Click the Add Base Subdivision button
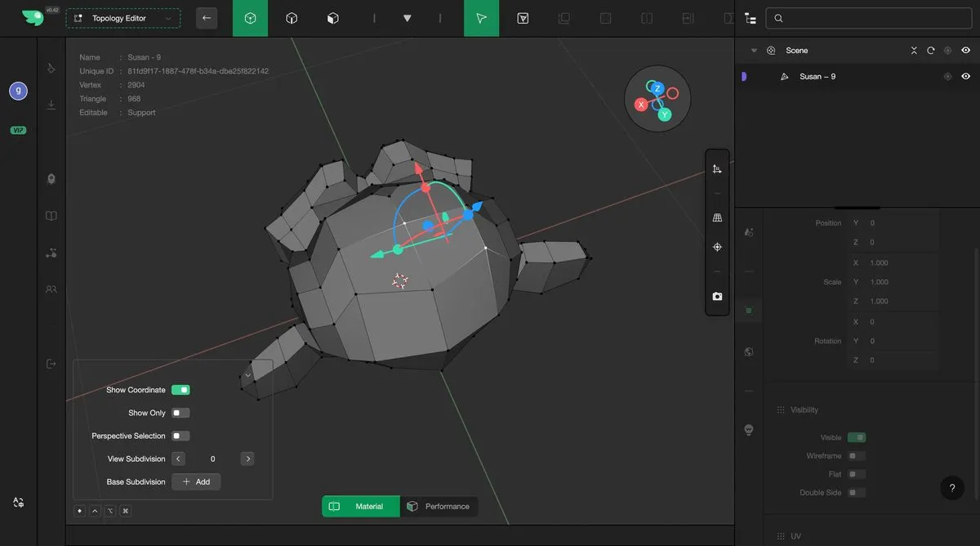The image size is (980, 546). (196, 481)
